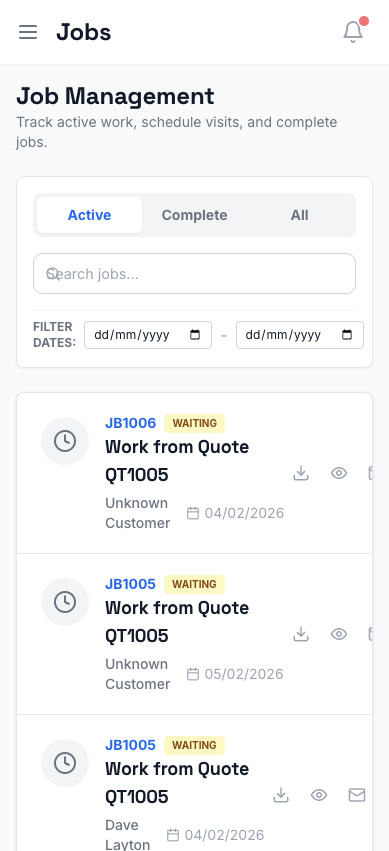Switch to the Active jobs tab
The width and height of the screenshot is (389, 851).
point(90,215)
